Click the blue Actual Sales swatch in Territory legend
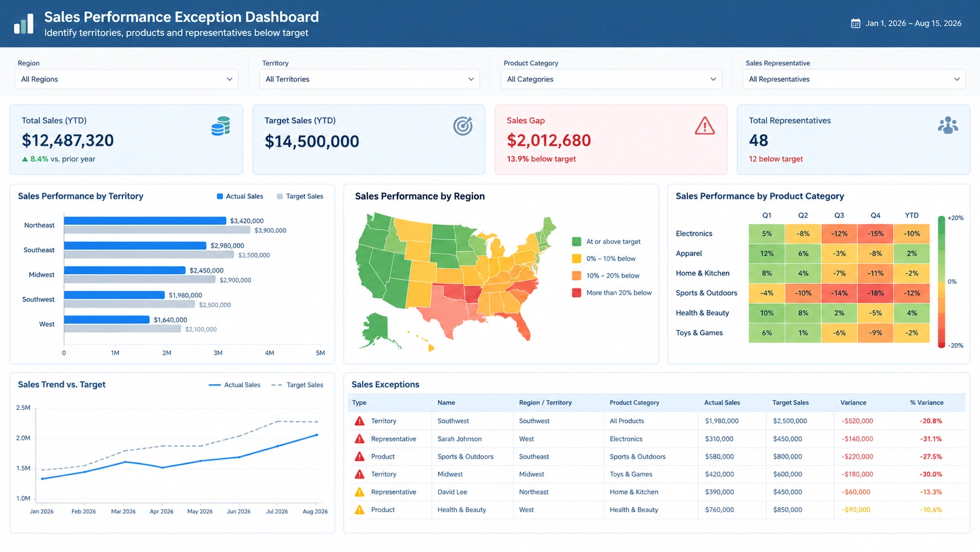The width and height of the screenshot is (980, 552). pyautogui.click(x=220, y=197)
